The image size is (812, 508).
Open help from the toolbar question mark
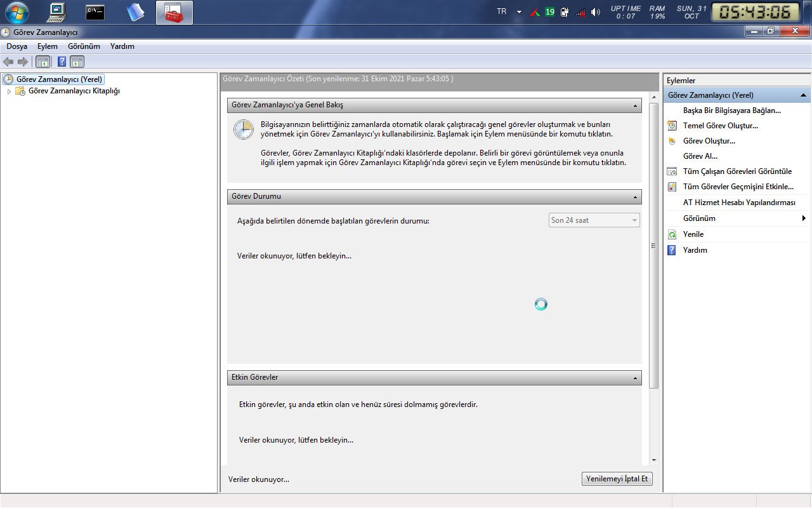[x=62, y=62]
